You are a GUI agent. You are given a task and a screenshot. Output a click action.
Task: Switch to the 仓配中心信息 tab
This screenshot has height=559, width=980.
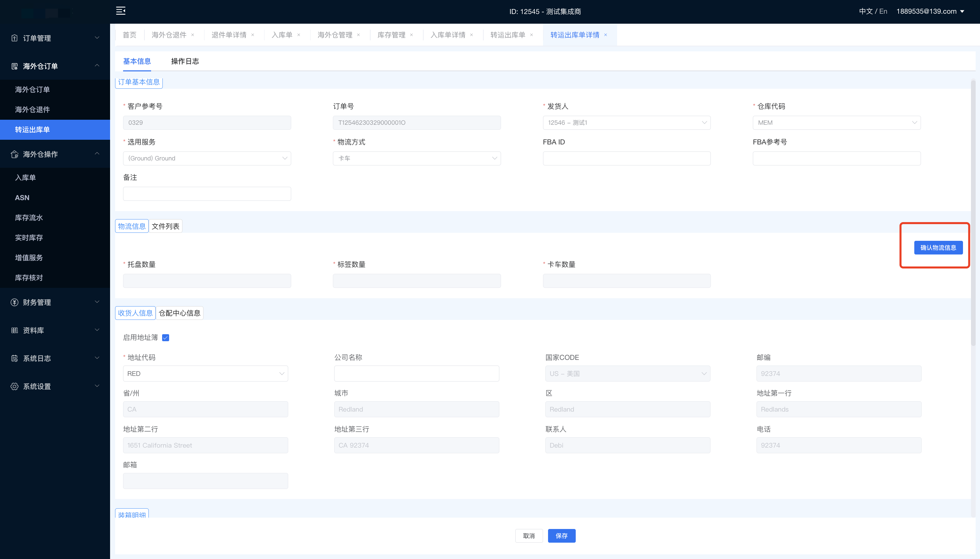click(x=180, y=313)
